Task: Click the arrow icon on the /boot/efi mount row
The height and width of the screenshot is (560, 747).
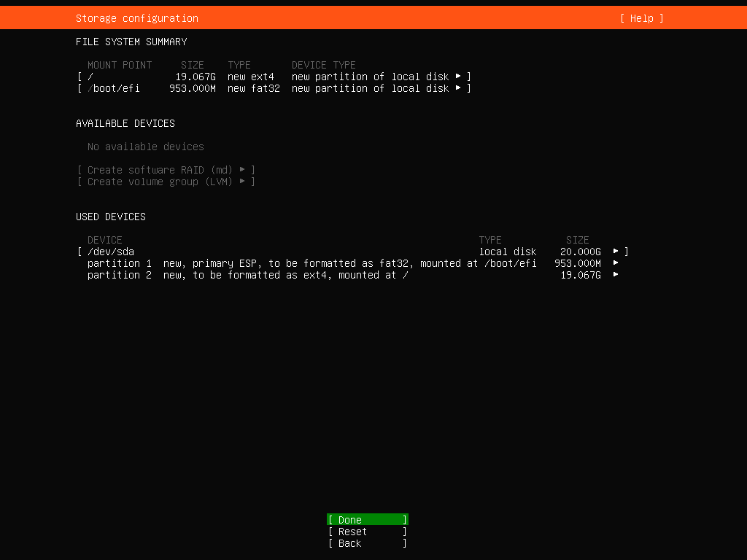Action: point(458,88)
